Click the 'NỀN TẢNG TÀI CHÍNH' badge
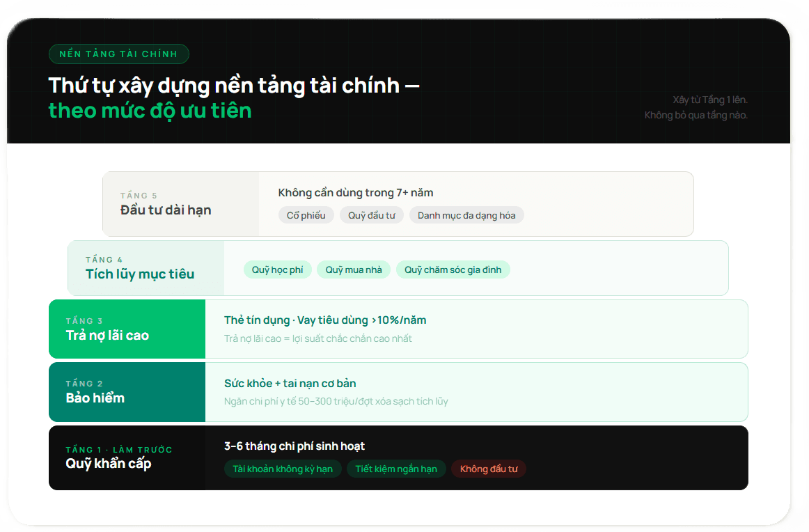The height and width of the screenshot is (532, 809). [x=118, y=54]
